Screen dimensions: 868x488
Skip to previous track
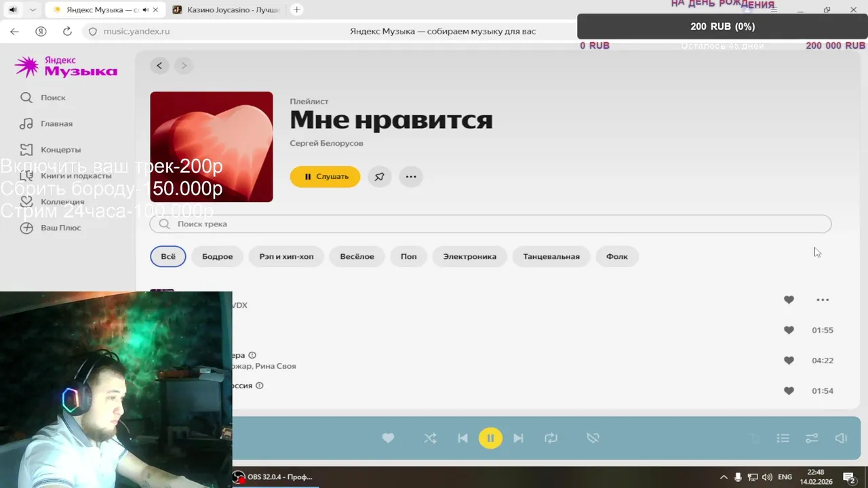click(462, 439)
